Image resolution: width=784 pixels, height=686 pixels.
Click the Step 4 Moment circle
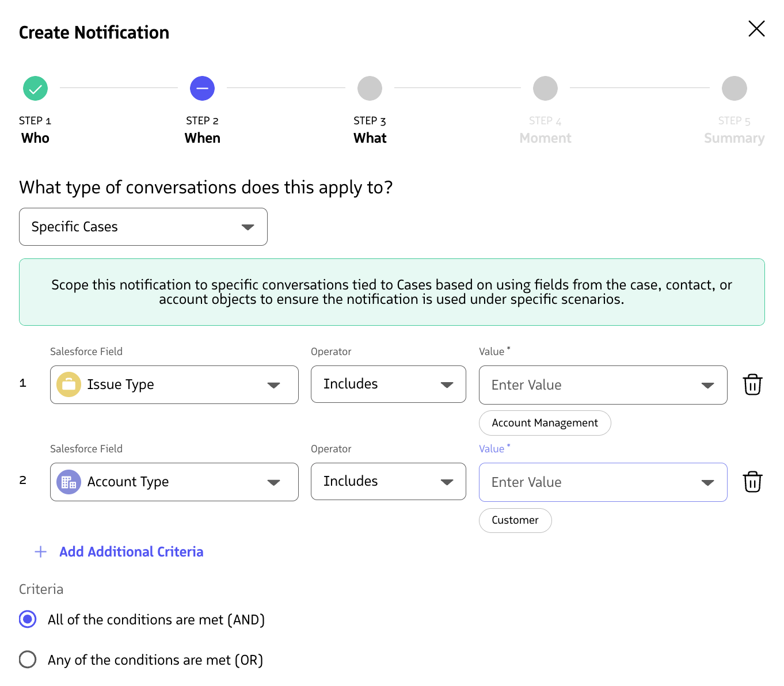pos(545,88)
